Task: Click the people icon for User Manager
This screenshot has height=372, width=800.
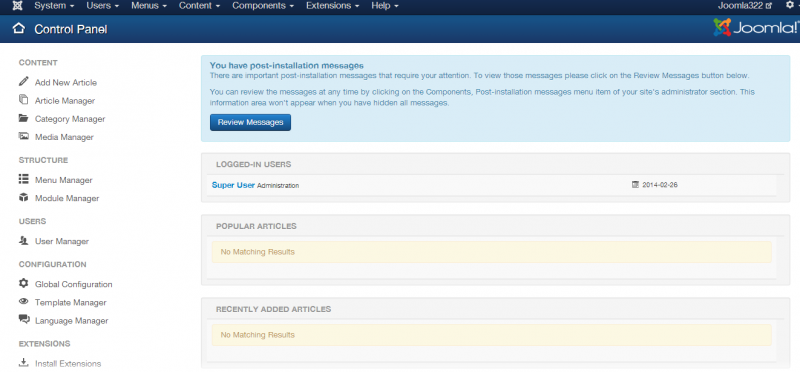Action: coord(23,240)
